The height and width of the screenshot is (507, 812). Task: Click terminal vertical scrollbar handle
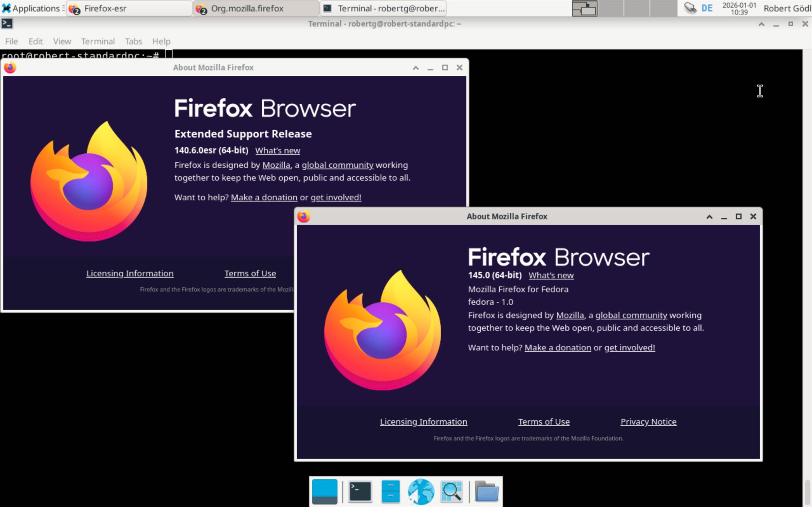[807, 491]
